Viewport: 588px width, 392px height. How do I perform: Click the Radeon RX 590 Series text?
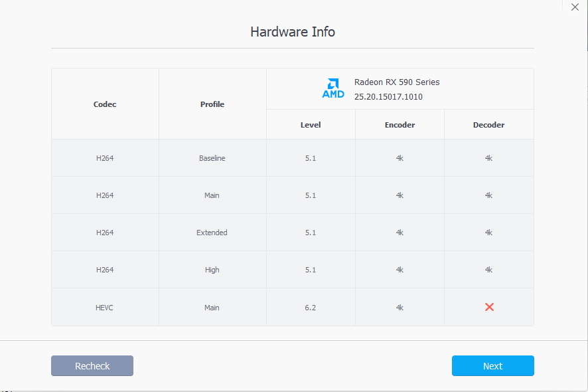coord(397,82)
